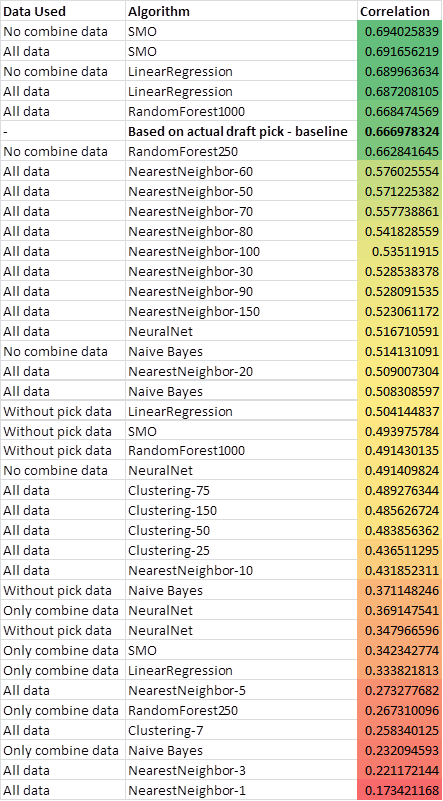Select the RandomForest250 cell with No combine data
Image resolution: width=443 pixels, height=801 pixels.
[x=241, y=151]
